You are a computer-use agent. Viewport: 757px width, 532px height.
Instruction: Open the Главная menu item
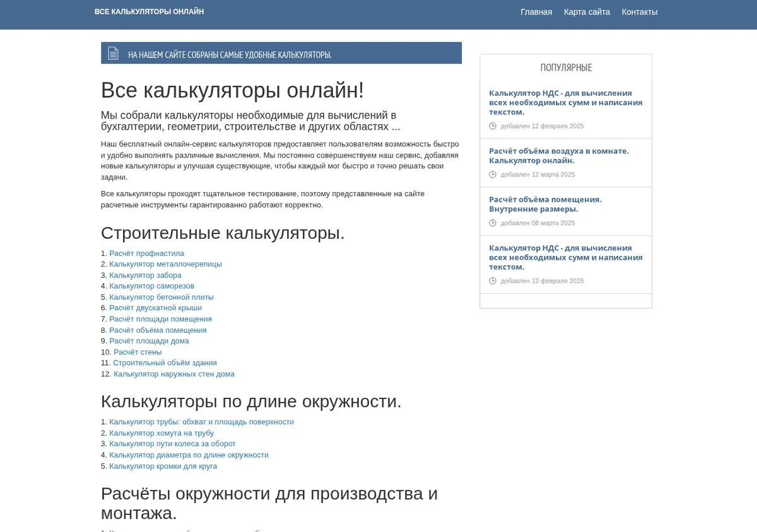point(536,12)
